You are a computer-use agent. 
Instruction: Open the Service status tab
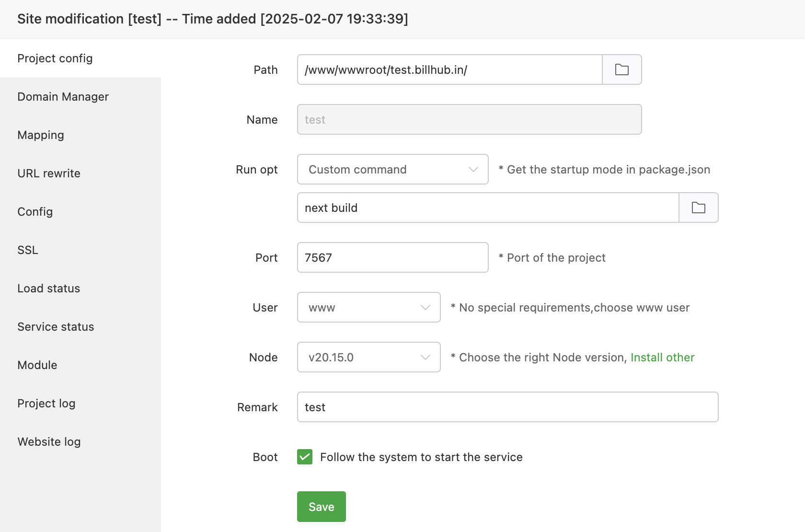56,327
